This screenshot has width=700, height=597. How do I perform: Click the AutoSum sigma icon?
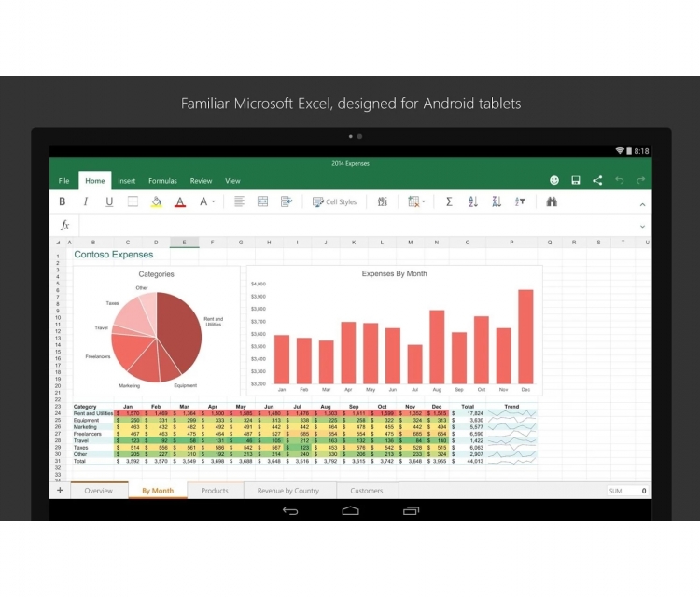449,201
